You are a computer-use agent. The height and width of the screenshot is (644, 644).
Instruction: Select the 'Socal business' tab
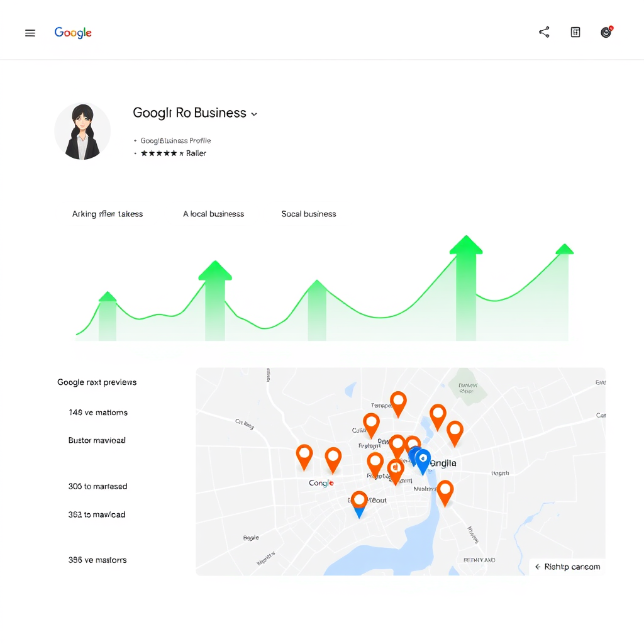pos(309,214)
